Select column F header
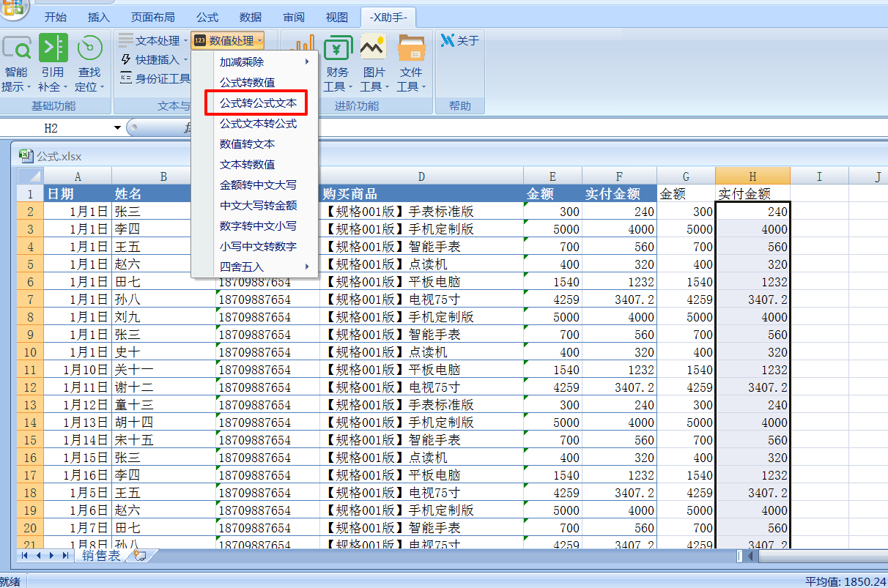 click(x=619, y=176)
